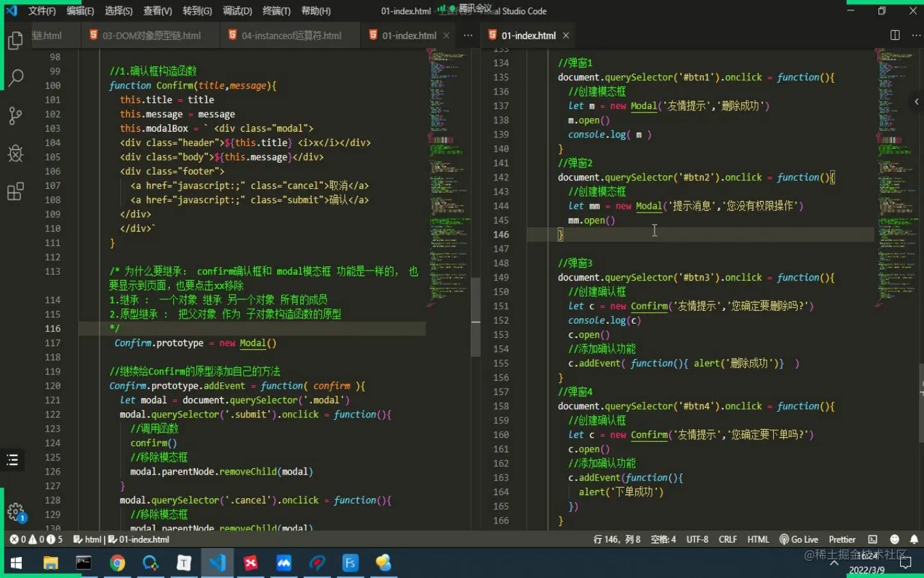Switch to the 04-instanceof运算符.html tab
Screen dimensions: 924x578
click(x=291, y=35)
